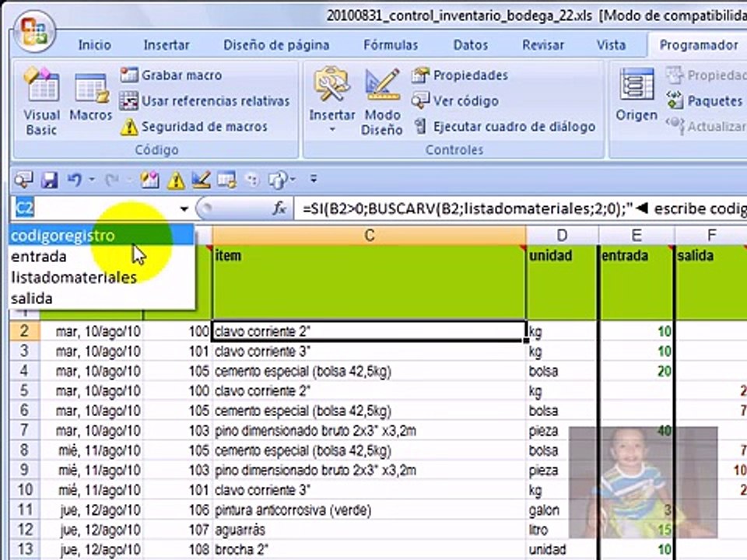747x560 pixels.
Task: Select column C header
Action: (x=369, y=235)
